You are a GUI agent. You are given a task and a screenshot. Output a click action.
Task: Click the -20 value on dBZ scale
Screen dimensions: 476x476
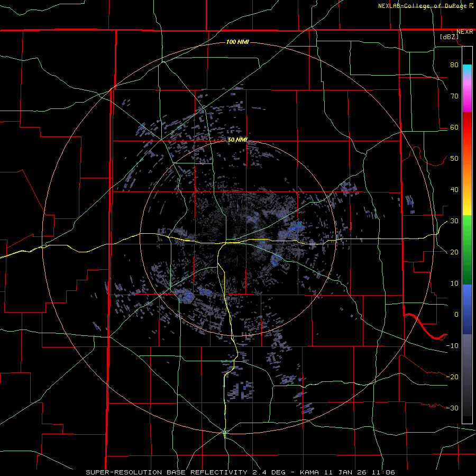coord(452,377)
